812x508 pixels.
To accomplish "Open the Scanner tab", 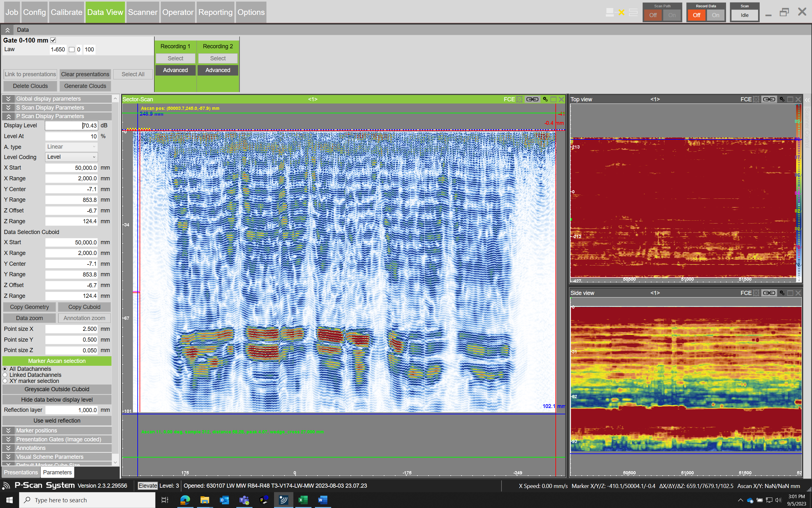I will coord(143,12).
